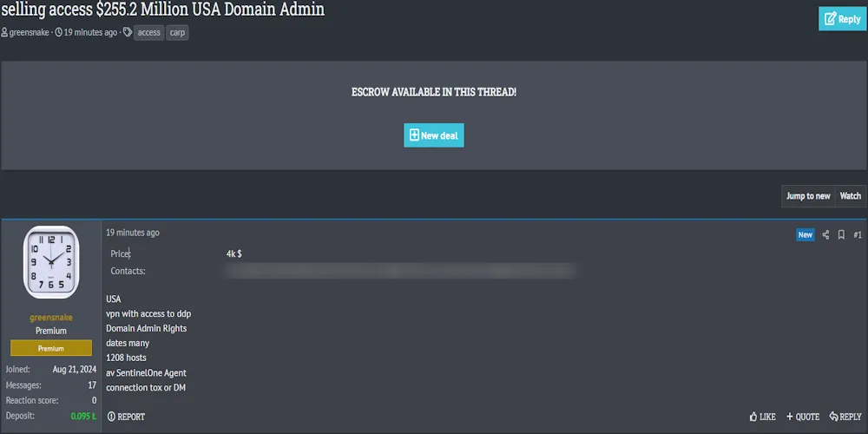This screenshot has height=434, width=868.
Task: Quote the post with +Quote
Action: pyautogui.click(x=803, y=417)
